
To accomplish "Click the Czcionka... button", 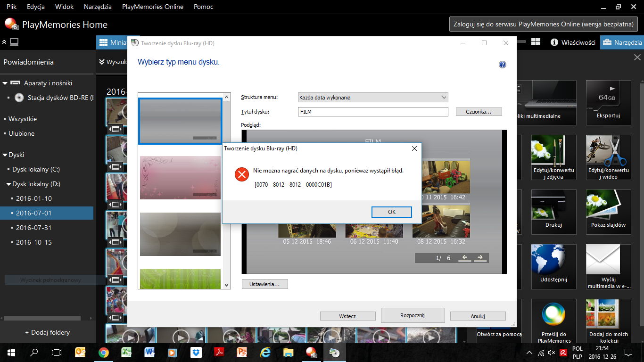I will 479,112.
